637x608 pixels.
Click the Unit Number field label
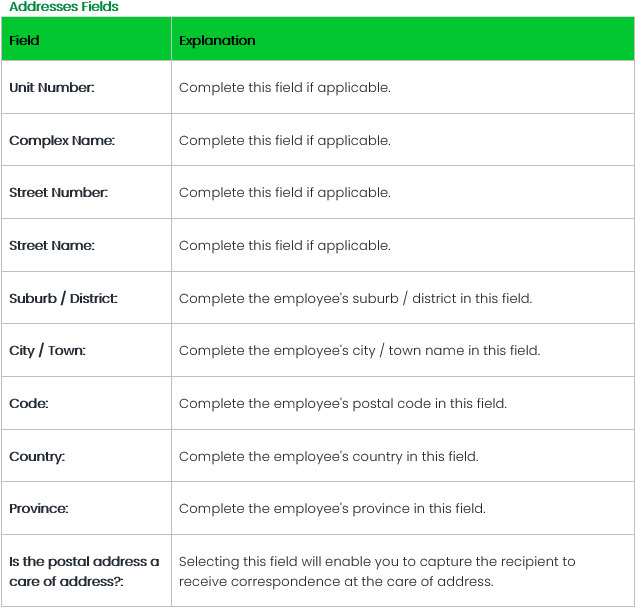52,88
